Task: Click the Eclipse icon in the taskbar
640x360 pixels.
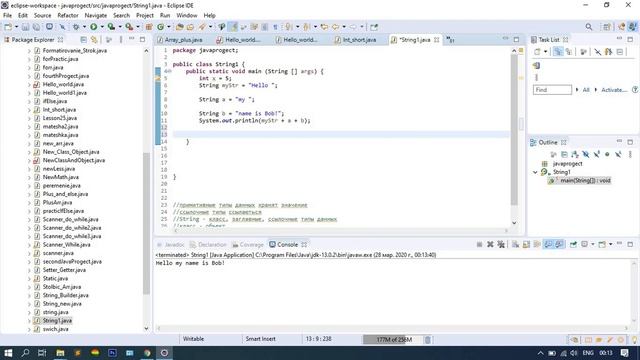Action: [164, 353]
